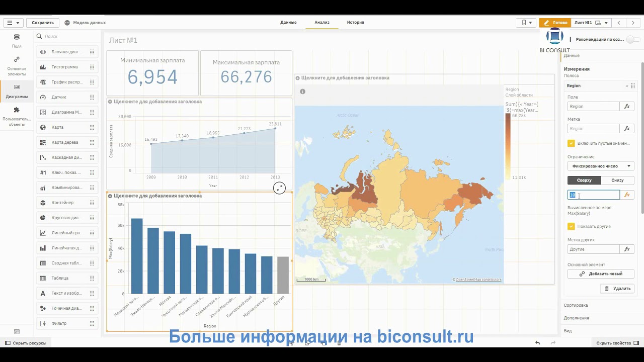
Task: Open the Данные properties section
Action: point(572,56)
